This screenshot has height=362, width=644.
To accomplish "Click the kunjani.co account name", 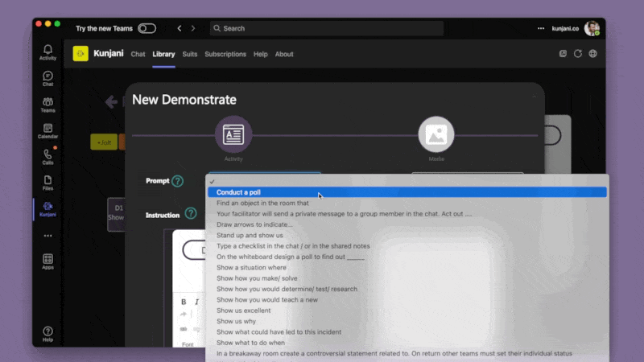I will coord(565,28).
